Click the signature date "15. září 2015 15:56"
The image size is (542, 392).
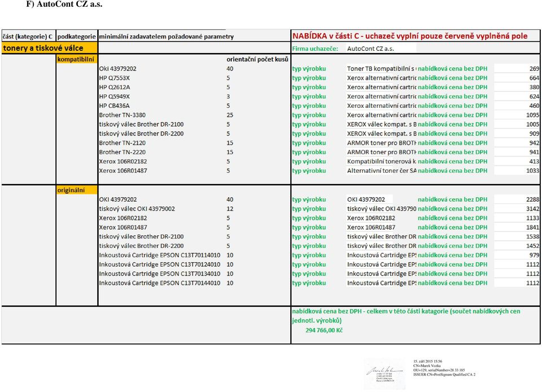point(427,361)
